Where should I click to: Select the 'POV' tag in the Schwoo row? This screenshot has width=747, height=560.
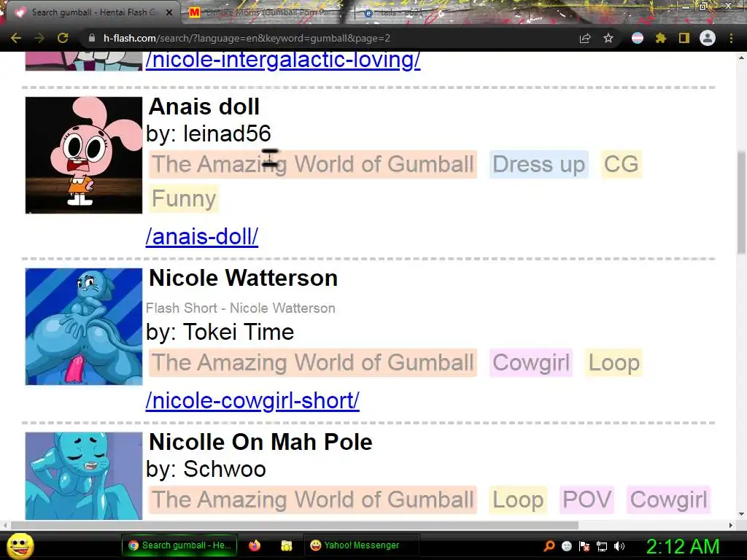(x=587, y=499)
